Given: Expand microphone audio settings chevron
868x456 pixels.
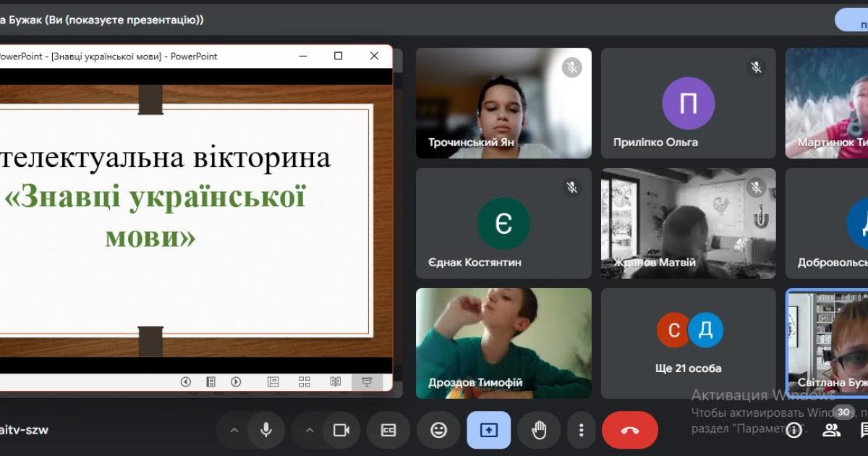Looking at the screenshot, I should click(x=234, y=430).
